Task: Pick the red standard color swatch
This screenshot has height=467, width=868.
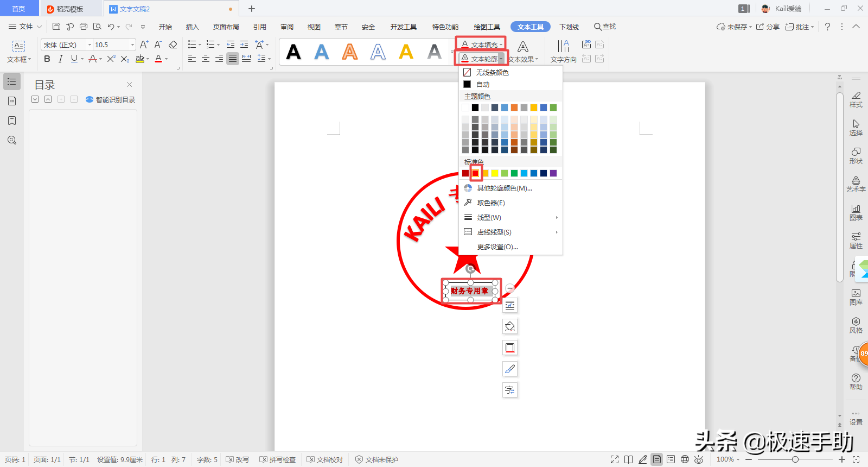Action: pyautogui.click(x=475, y=173)
